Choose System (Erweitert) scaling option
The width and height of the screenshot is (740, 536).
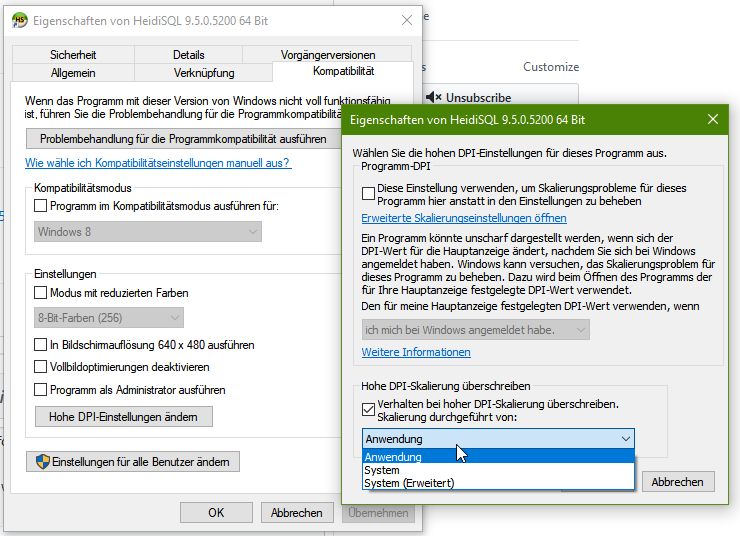[498, 483]
